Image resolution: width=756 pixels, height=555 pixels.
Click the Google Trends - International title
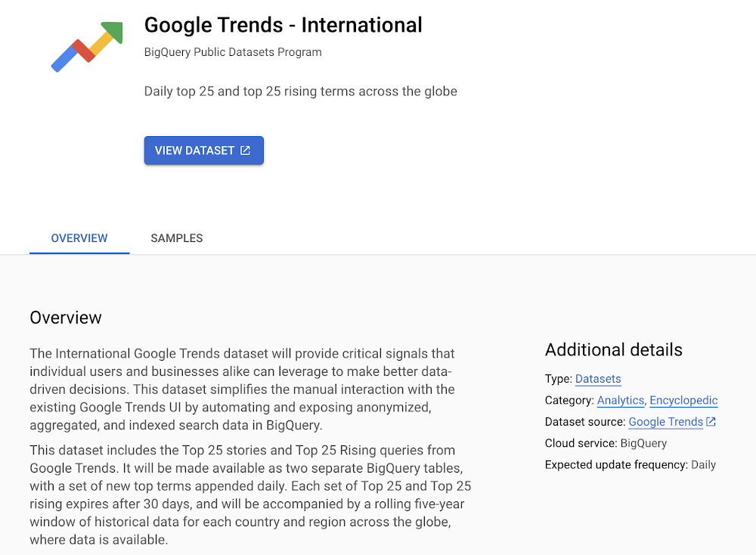283,25
